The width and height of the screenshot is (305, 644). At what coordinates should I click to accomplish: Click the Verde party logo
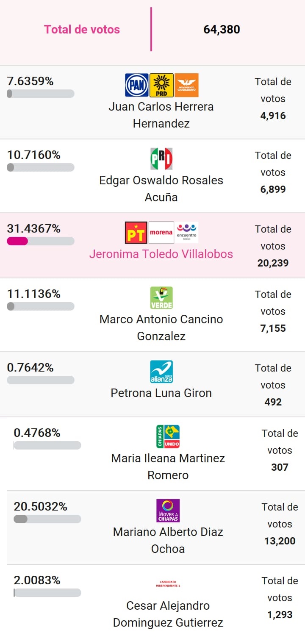pos(161,298)
